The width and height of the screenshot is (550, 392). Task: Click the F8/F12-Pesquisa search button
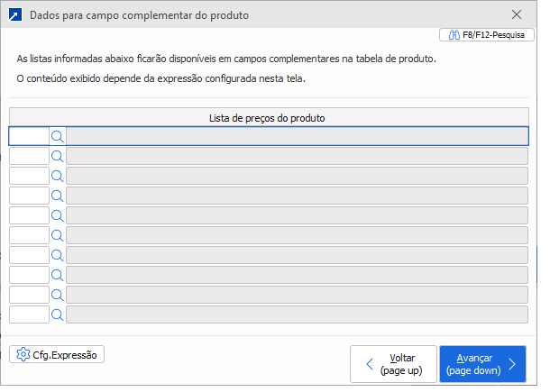[485, 35]
